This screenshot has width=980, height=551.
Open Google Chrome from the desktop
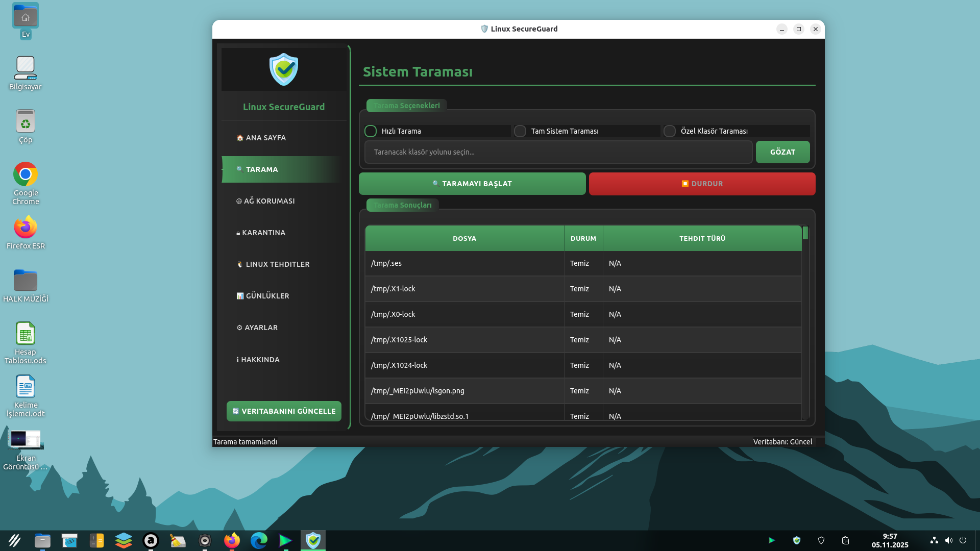(x=26, y=175)
